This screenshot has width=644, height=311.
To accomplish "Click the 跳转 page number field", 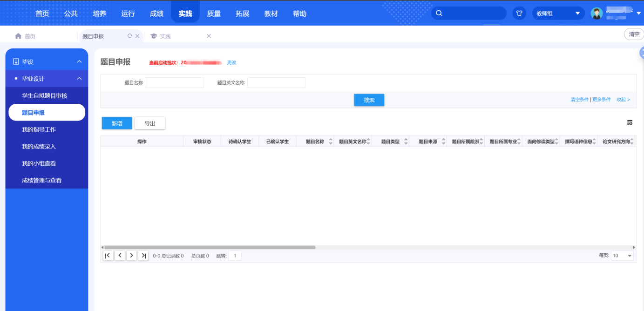I will coord(235,256).
